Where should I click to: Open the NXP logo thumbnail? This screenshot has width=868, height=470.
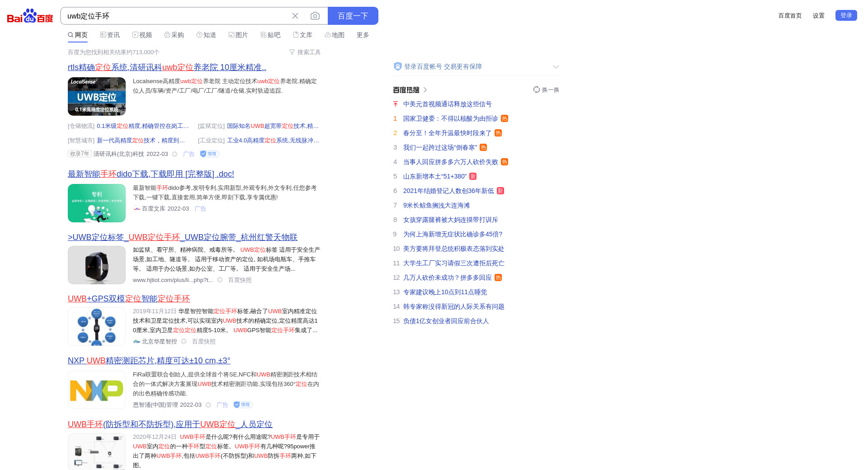pos(97,390)
